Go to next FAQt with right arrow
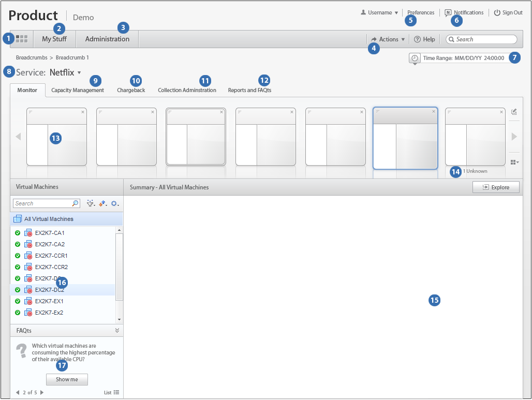This screenshot has width=532, height=400. click(42, 393)
